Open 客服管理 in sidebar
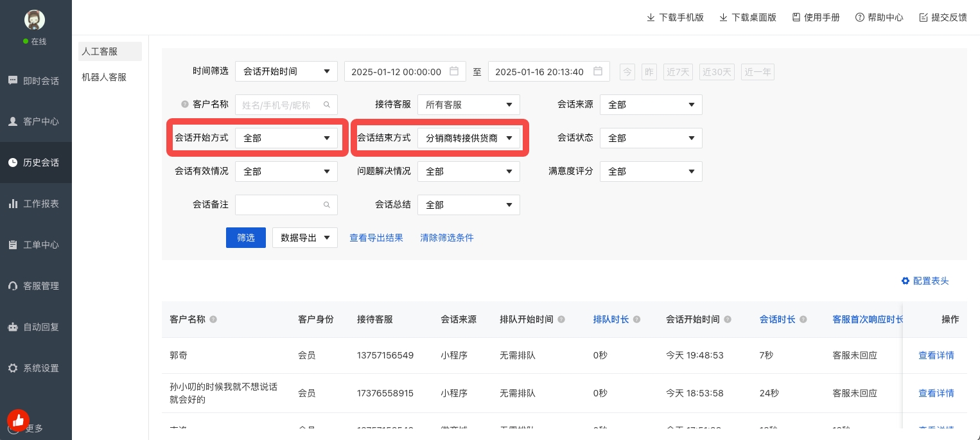This screenshot has height=440, width=980. pyautogui.click(x=36, y=286)
